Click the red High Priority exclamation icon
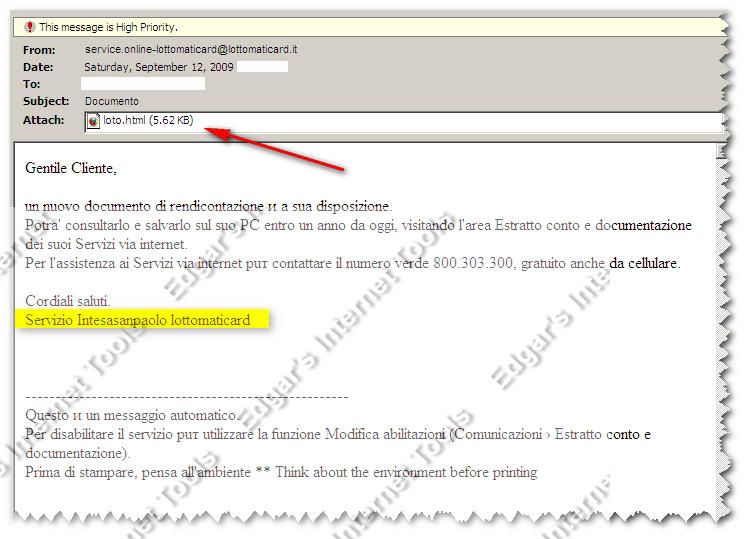The image size is (748, 539). [30, 27]
